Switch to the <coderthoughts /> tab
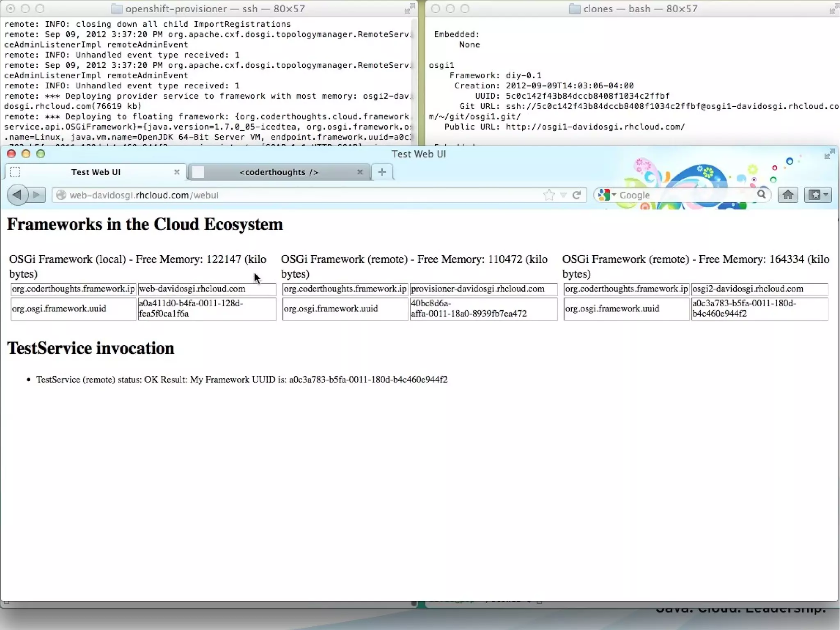Screen dimensions: 840x630 (279, 172)
